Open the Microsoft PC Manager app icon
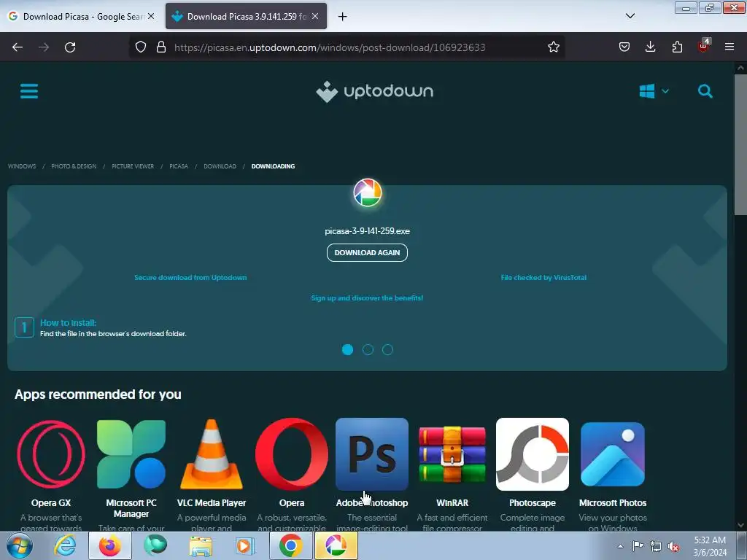This screenshot has height=560, width=747. tap(131, 454)
